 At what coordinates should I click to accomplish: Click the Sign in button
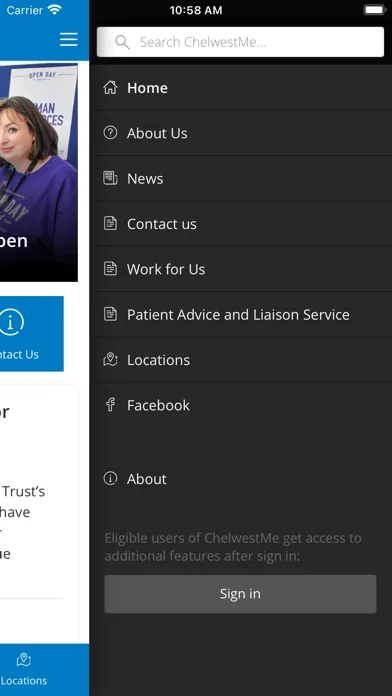click(x=240, y=594)
